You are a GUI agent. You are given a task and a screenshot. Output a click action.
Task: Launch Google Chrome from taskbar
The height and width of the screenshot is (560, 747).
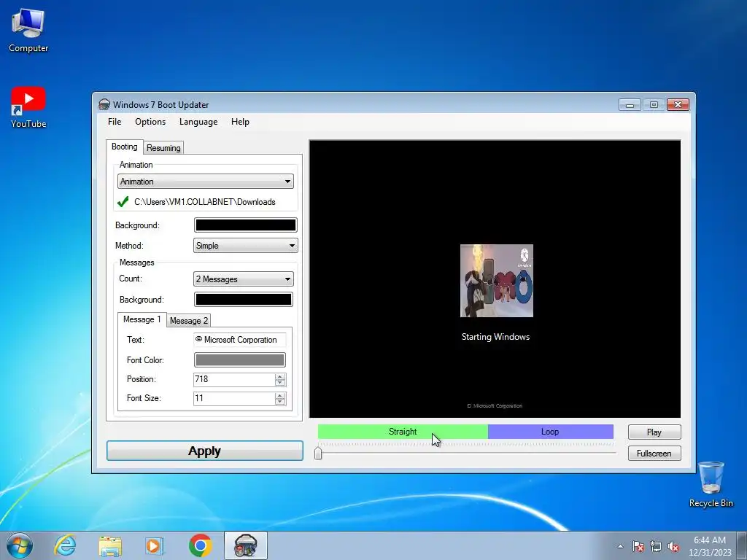click(x=200, y=545)
